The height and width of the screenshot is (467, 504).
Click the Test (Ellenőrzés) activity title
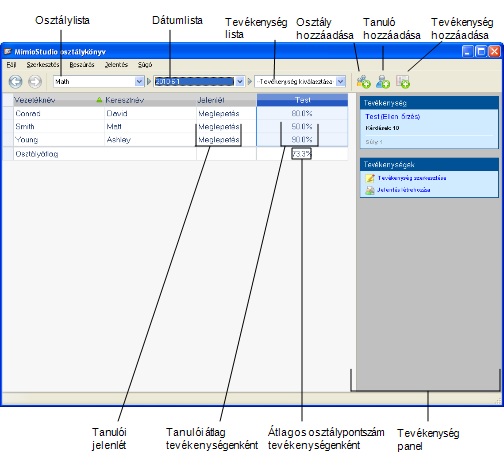click(x=392, y=117)
